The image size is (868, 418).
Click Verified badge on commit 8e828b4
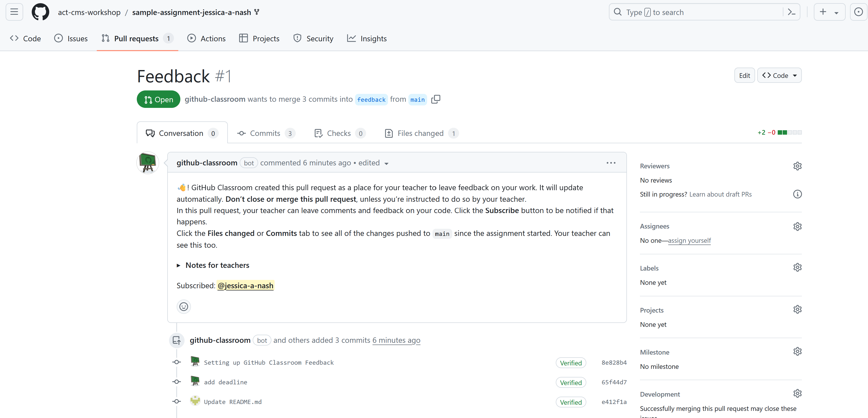[x=571, y=363]
